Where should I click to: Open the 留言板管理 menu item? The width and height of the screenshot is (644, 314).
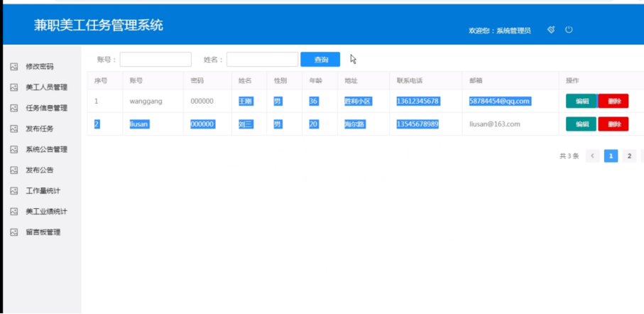[43, 232]
